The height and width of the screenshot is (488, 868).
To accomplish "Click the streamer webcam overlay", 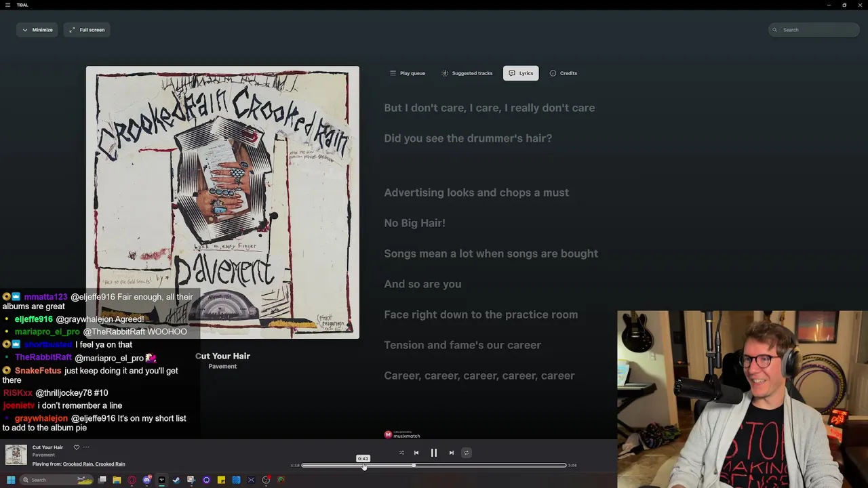I will click(x=743, y=399).
